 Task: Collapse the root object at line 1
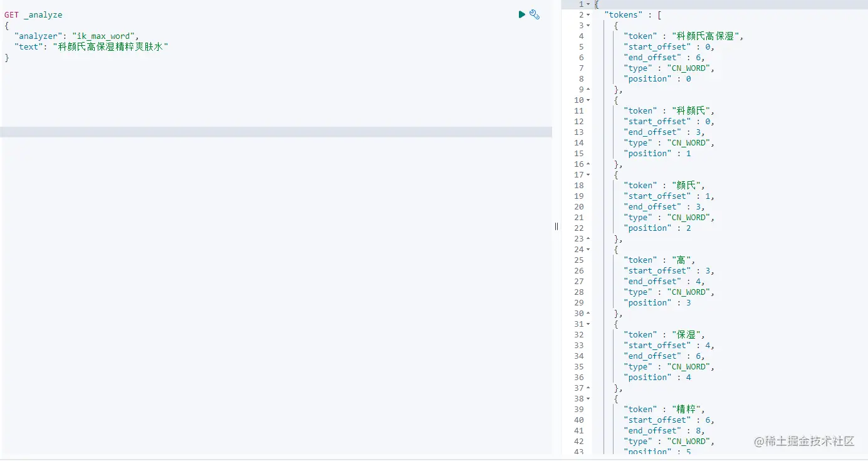pos(588,4)
